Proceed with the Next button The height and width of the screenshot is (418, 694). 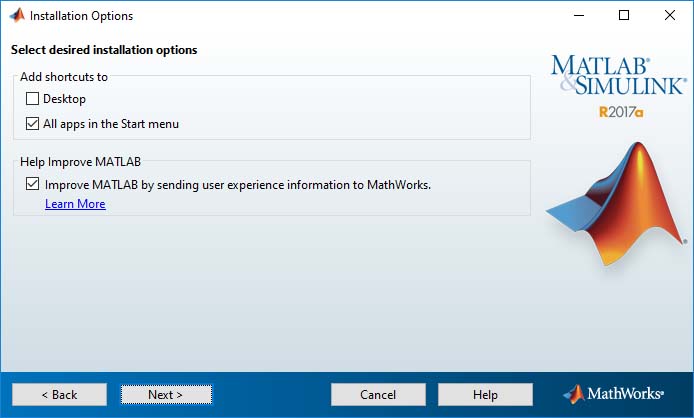click(x=166, y=395)
